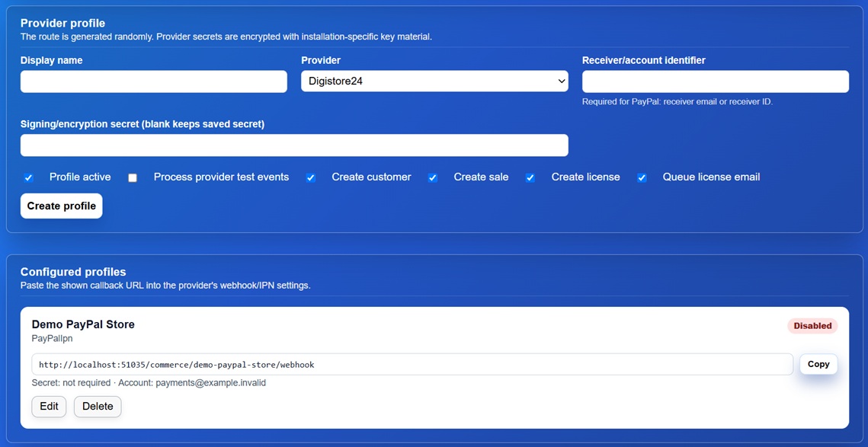The image size is (868, 447).
Task: Click the Create profile button
Action: click(x=62, y=206)
